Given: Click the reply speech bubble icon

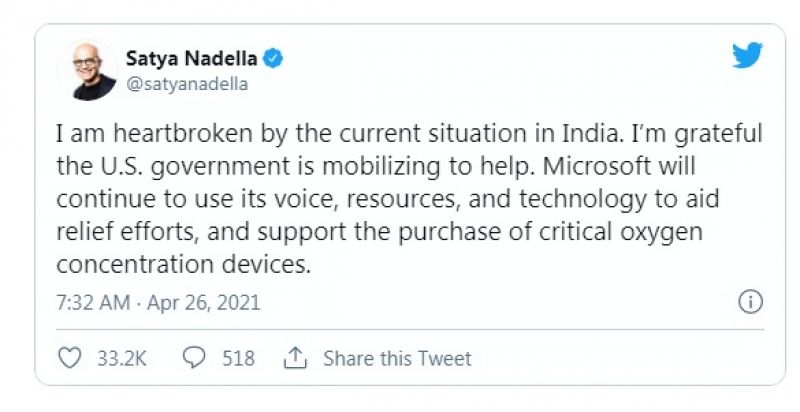Looking at the screenshot, I should tap(196, 357).
